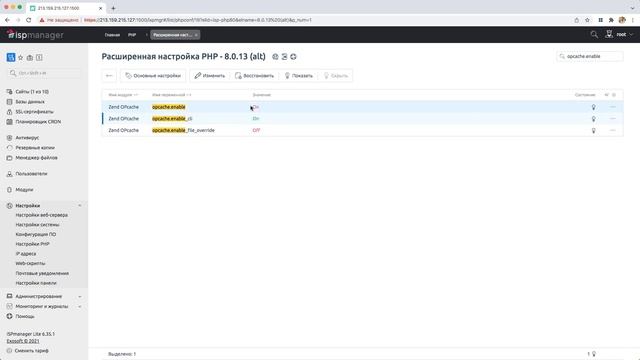
Task: Click Сменить тариф link
Action: coord(31,351)
